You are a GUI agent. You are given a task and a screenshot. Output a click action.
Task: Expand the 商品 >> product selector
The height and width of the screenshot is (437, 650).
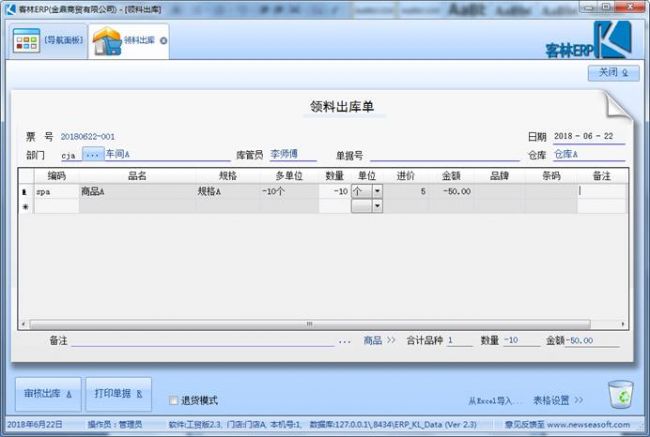(379, 341)
